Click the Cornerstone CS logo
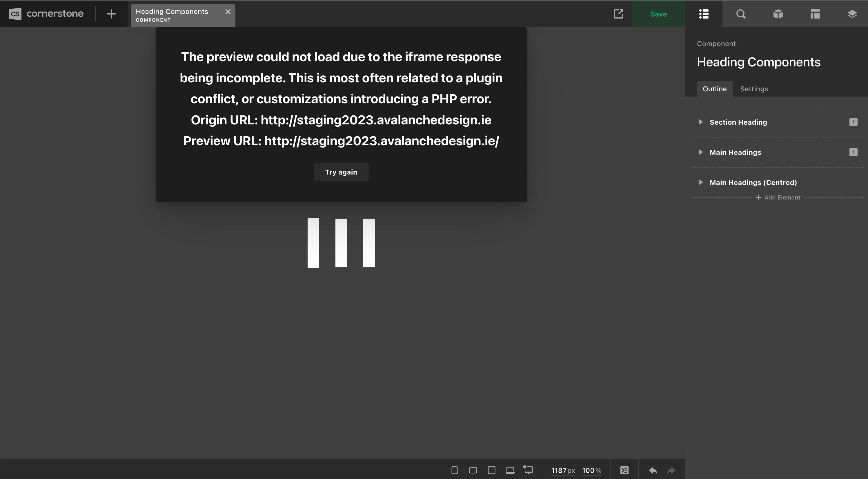Viewport: 868px width, 479px height. [15, 14]
